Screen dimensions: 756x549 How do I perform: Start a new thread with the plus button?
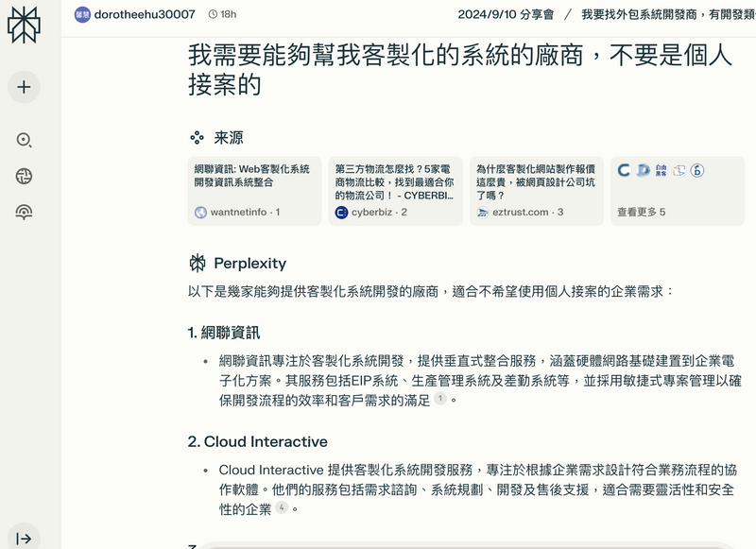point(24,87)
